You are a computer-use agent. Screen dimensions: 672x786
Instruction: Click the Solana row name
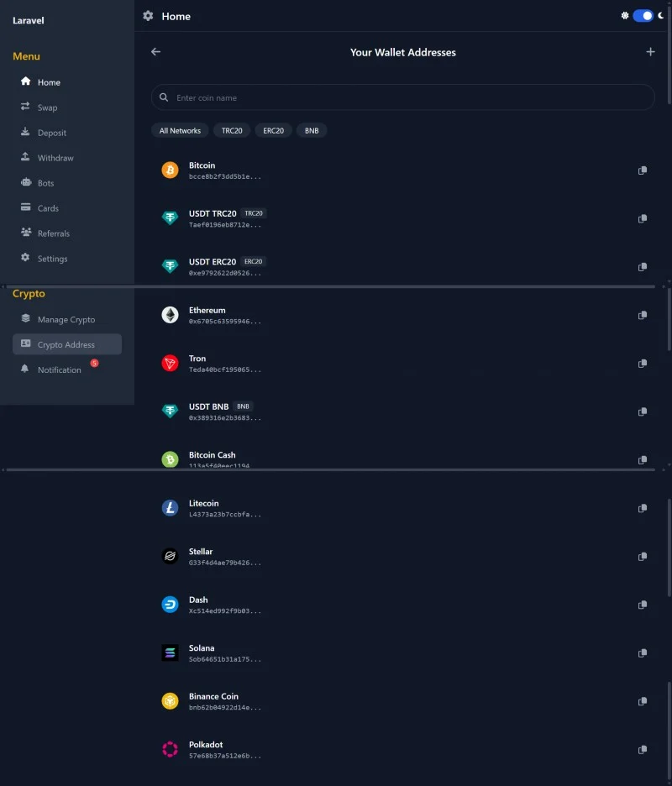tap(202, 647)
